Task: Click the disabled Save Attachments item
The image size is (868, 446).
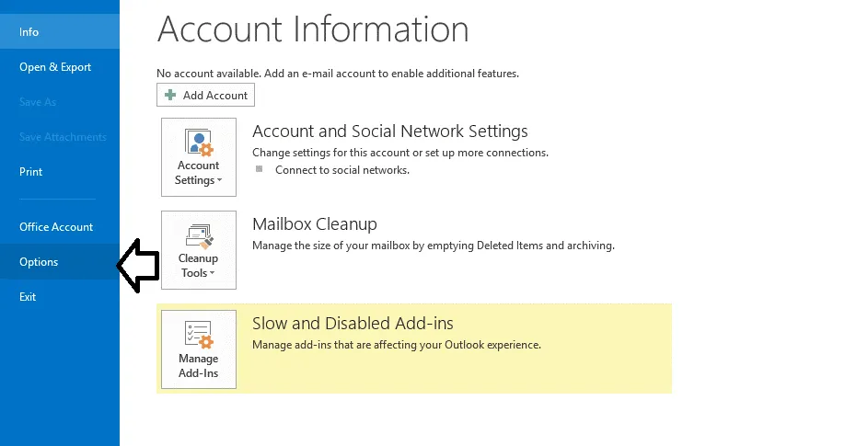Action: click(59, 137)
